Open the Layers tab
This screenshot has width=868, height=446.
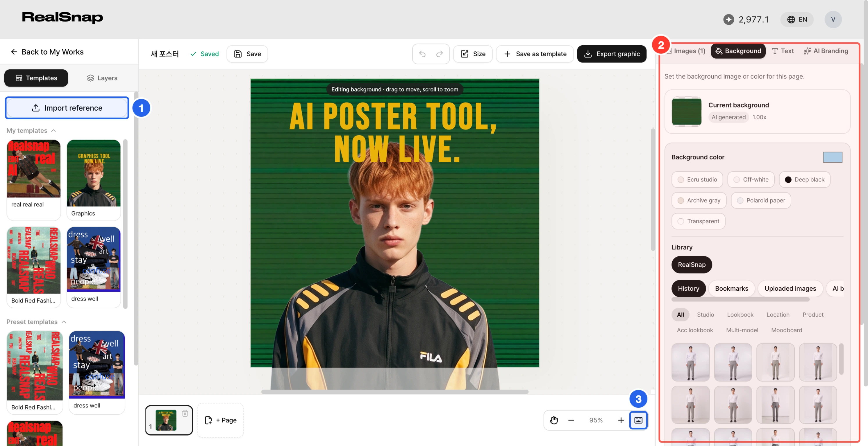[x=102, y=78]
